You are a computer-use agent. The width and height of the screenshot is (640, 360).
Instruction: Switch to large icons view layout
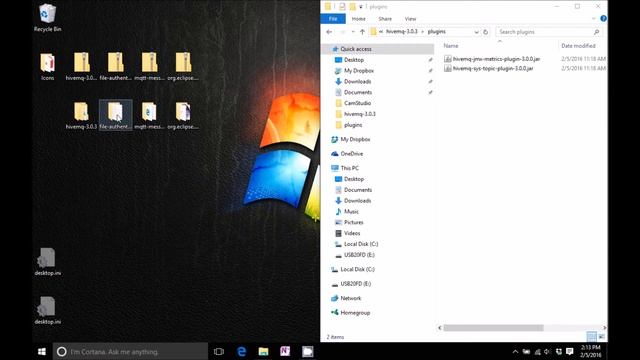click(x=602, y=336)
